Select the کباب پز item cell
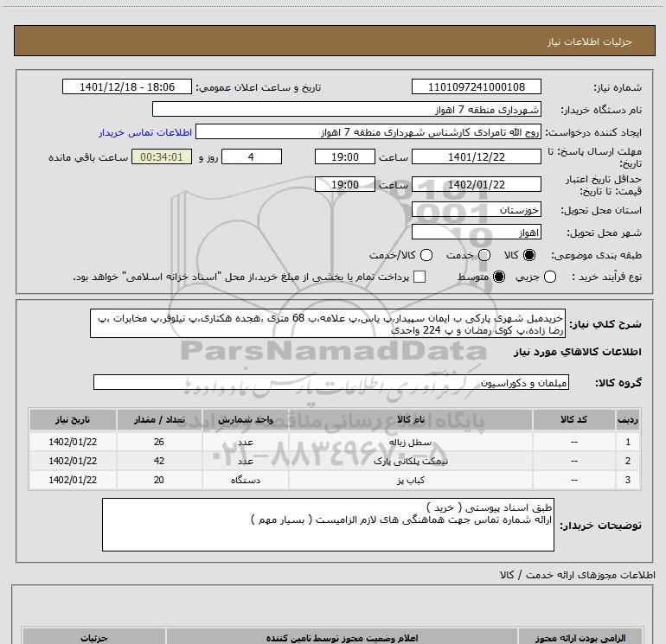Screen dimensions: 666x644 click(411, 480)
